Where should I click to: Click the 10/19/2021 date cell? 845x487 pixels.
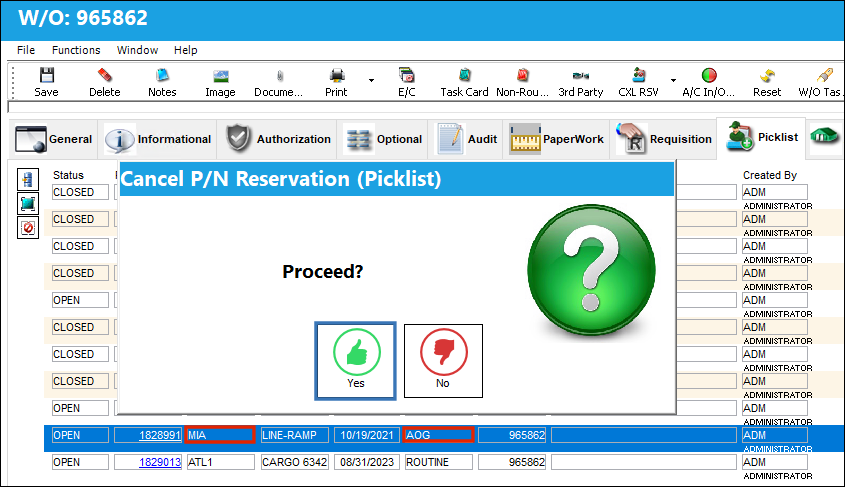click(x=367, y=435)
